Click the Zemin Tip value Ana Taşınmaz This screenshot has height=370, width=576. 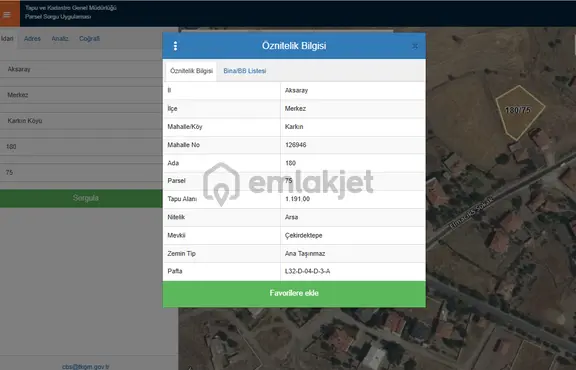click(305, 254)
